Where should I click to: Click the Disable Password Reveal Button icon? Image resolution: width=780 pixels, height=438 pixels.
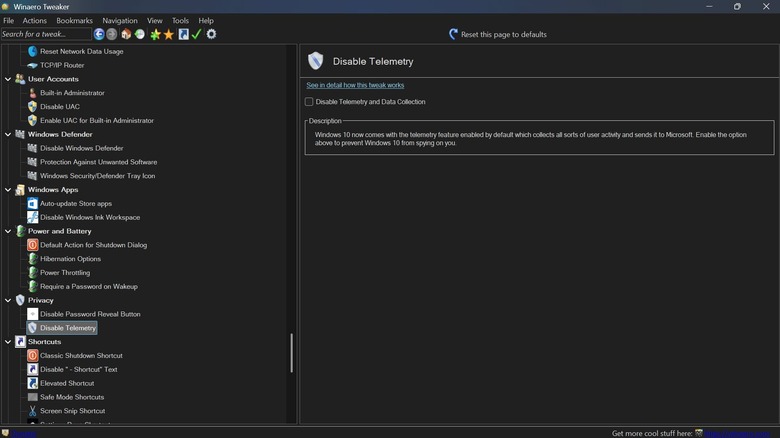click(x=32, y=314)
